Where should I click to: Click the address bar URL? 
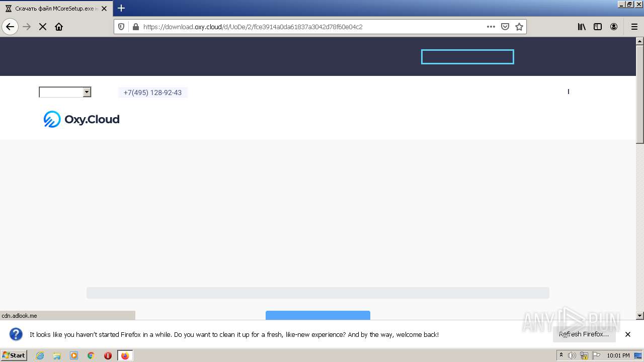pos(253,27)
